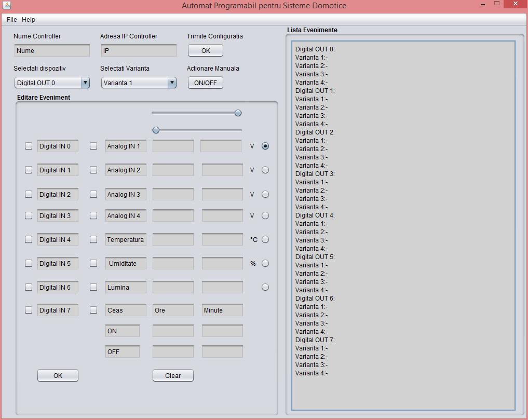The width and height of the screenshot is (528, 420).
Task: Enable the Temperatura checkbox
Action: tap(93, 239)
